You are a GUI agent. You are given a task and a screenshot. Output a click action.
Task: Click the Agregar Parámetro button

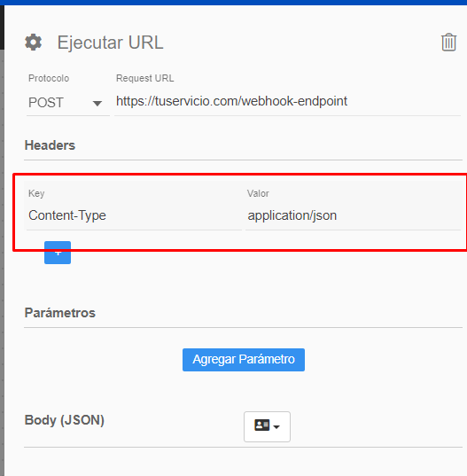(244, 360)
